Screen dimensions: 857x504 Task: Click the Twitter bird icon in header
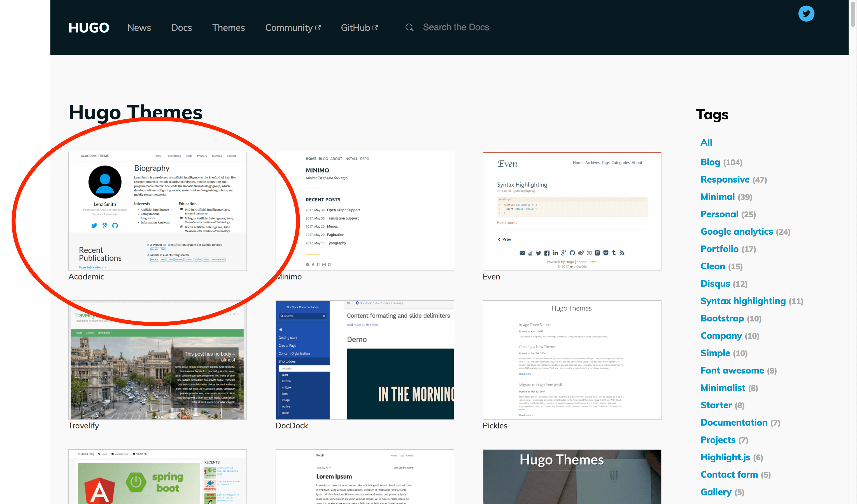click(x=806, y=14)
